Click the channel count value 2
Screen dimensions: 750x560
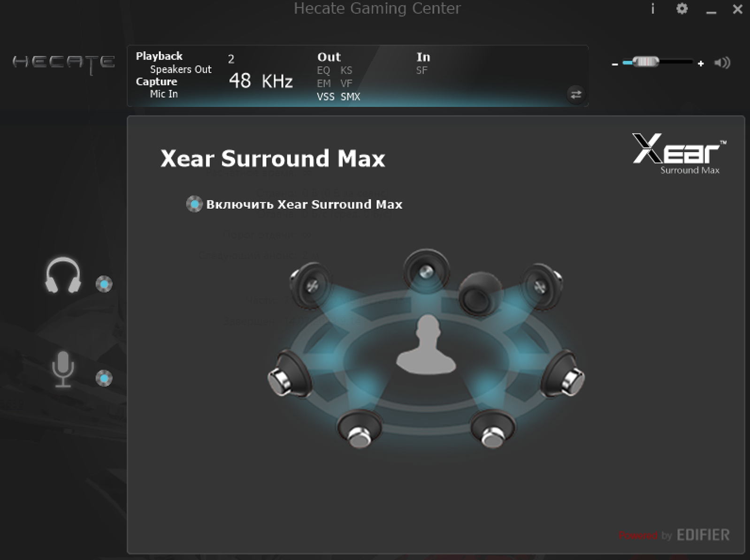(x=231, y=59)
